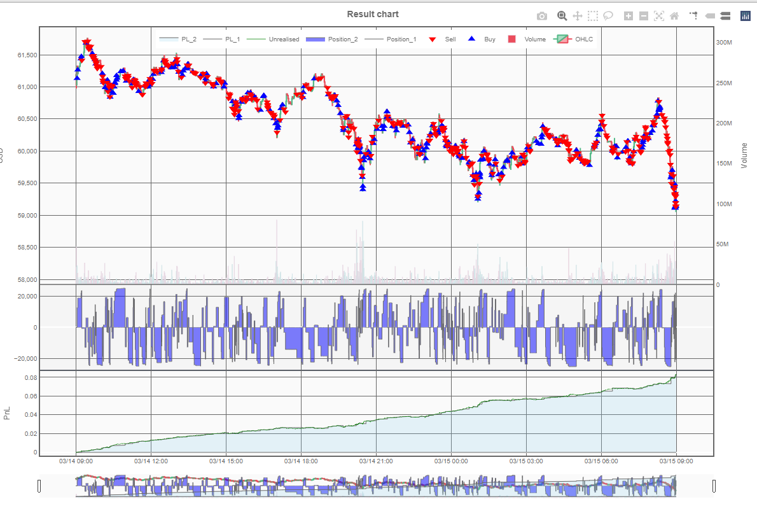Toggle Position_1 trace in legend
Screen dimensions: 757x532
(390, 39)
